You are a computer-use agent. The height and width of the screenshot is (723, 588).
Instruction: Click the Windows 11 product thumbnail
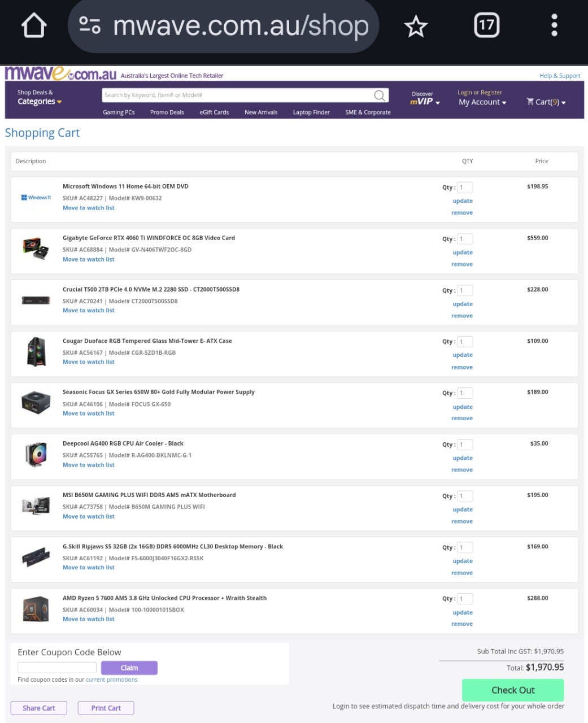coord(36,198)
